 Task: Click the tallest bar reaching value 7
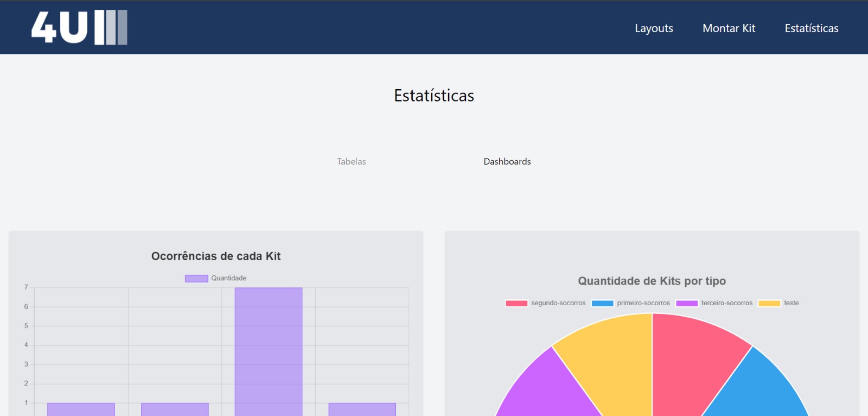pos(269,352)
